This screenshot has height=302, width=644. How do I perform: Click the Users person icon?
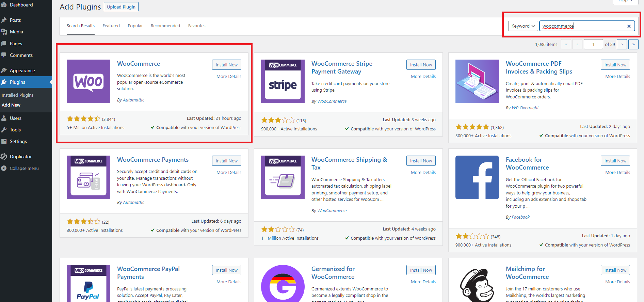coord(4,118)
